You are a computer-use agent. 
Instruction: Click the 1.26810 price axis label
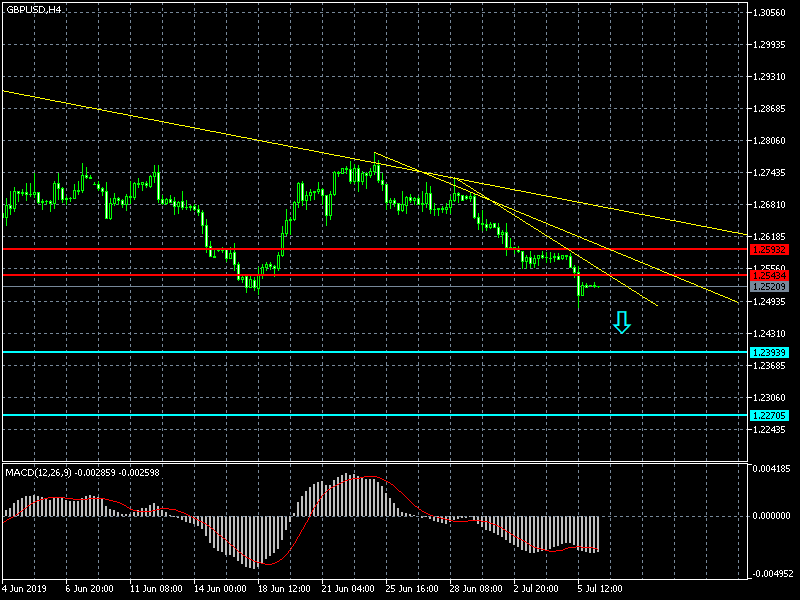769,205
